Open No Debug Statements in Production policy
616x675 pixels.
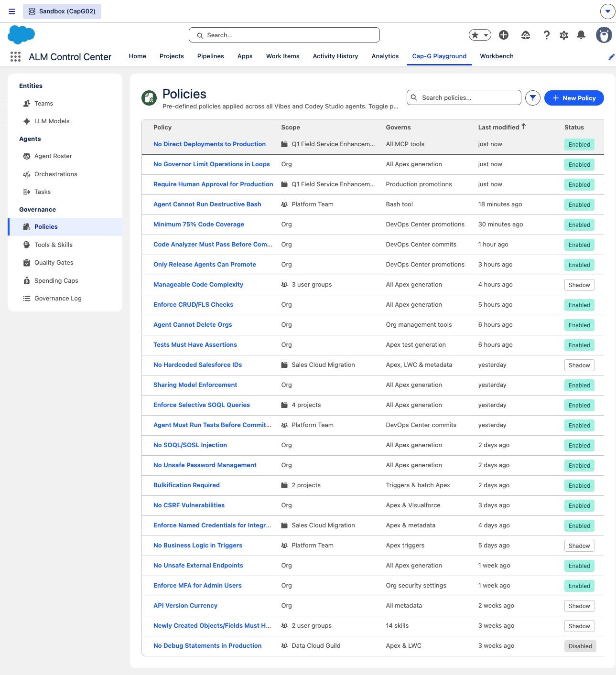click(207, 646)
